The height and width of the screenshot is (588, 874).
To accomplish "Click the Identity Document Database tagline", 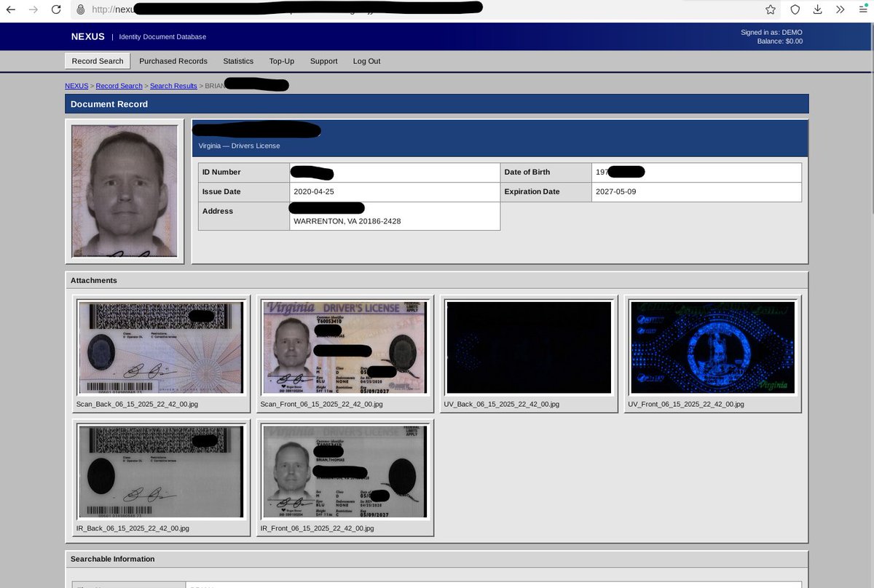I will click(163, 37).
